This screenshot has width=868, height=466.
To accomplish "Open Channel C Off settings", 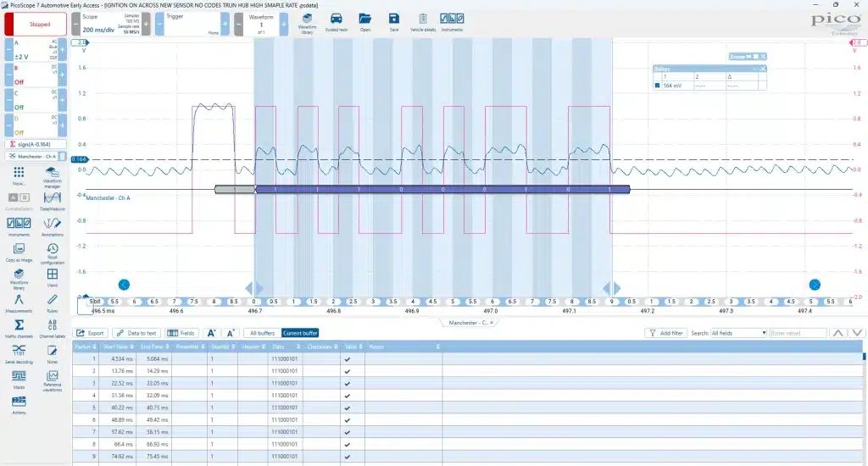I will tap(36, 100).
